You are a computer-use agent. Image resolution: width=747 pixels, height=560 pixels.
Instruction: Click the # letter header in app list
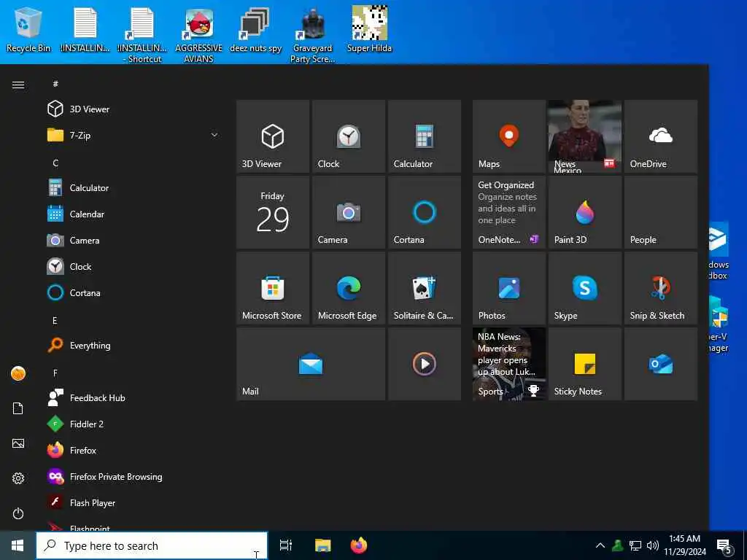55,84
